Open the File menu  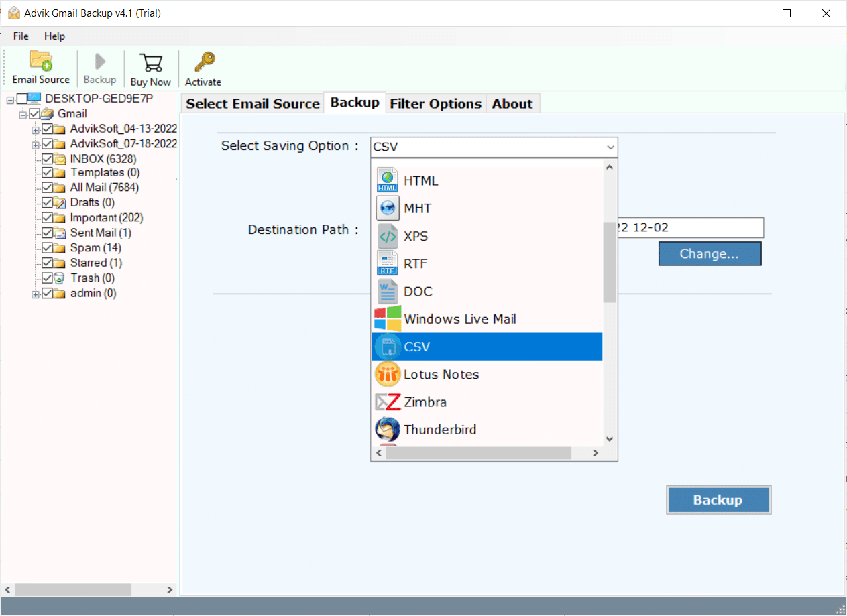click(x=21, y=36)
